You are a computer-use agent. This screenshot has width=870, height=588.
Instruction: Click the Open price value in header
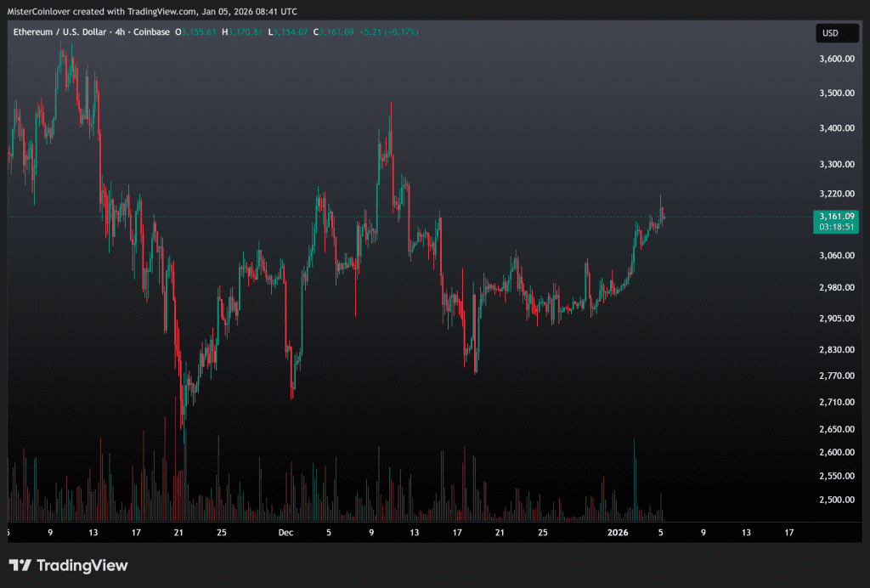200,32
